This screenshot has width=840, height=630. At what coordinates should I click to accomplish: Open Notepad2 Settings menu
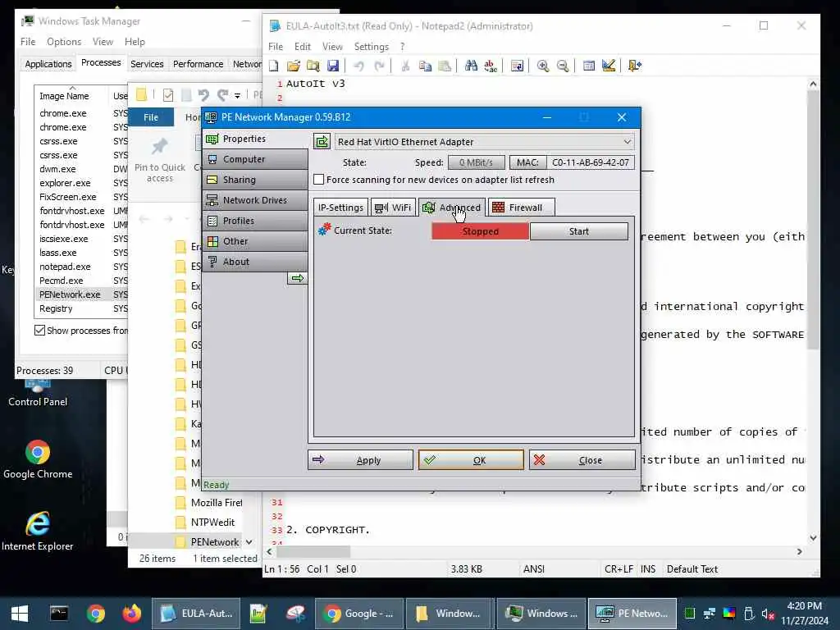[x=372, y=47]
